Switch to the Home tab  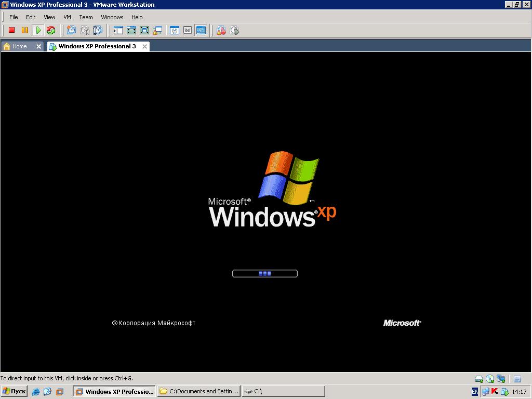click(19, 46)
